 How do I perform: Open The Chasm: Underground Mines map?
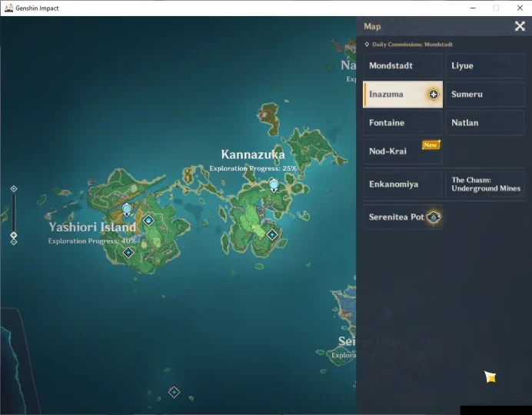[x=485, y=184]
